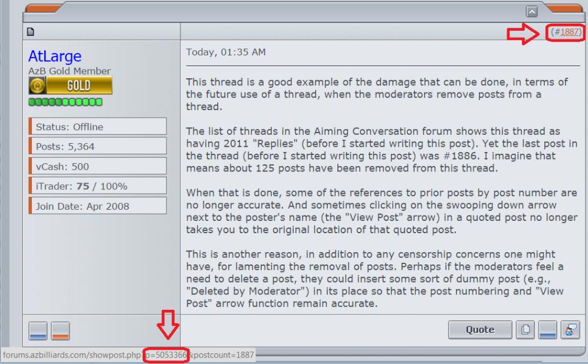Open the #1887 post number link
This screenshot has height=364, width=588.
tap(569, 32)
